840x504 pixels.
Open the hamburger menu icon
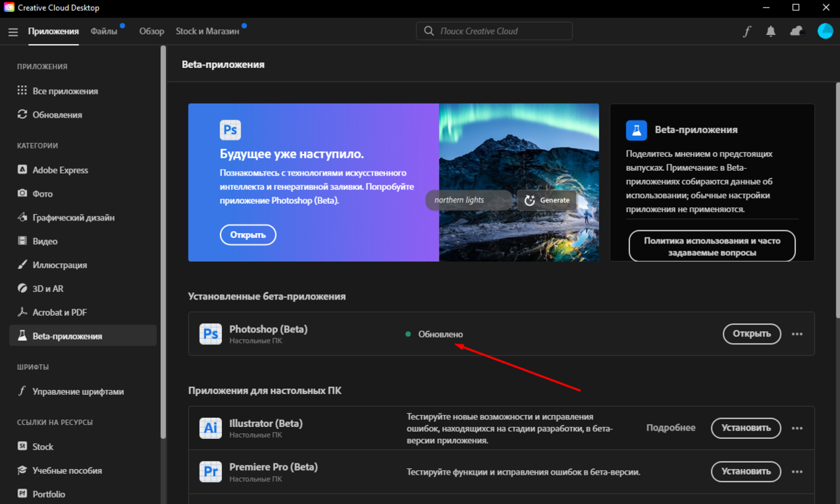(x=13, y=31)
